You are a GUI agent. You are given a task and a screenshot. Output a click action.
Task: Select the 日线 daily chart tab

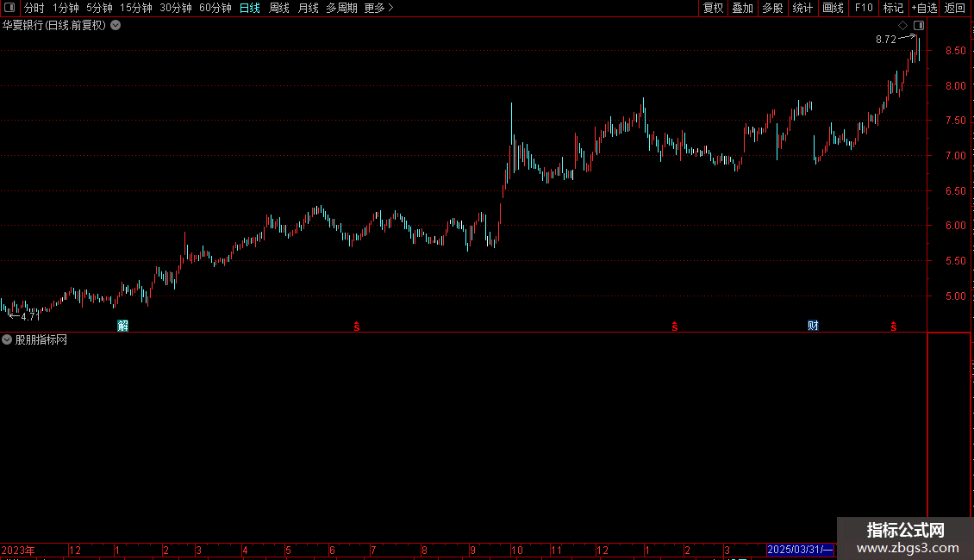tap(250, 8)
